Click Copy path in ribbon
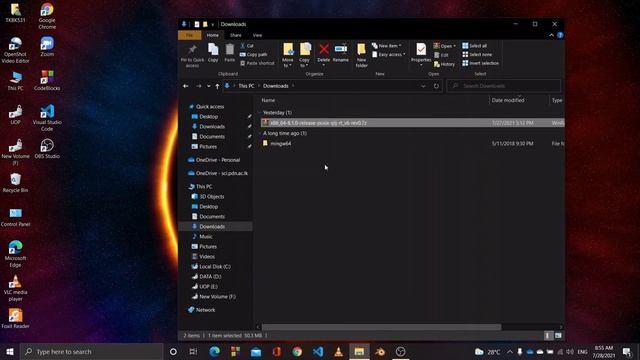Screen dimensions: 640x360 253,54
